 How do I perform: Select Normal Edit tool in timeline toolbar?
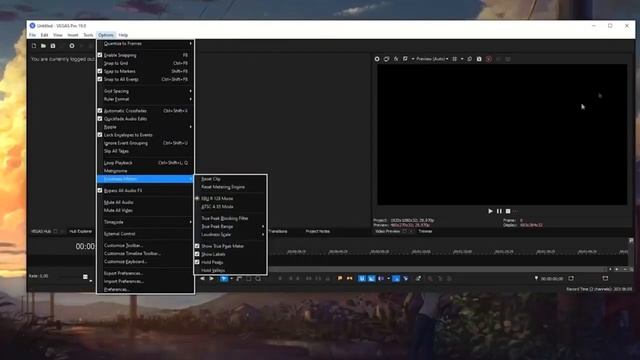(224, 278)
